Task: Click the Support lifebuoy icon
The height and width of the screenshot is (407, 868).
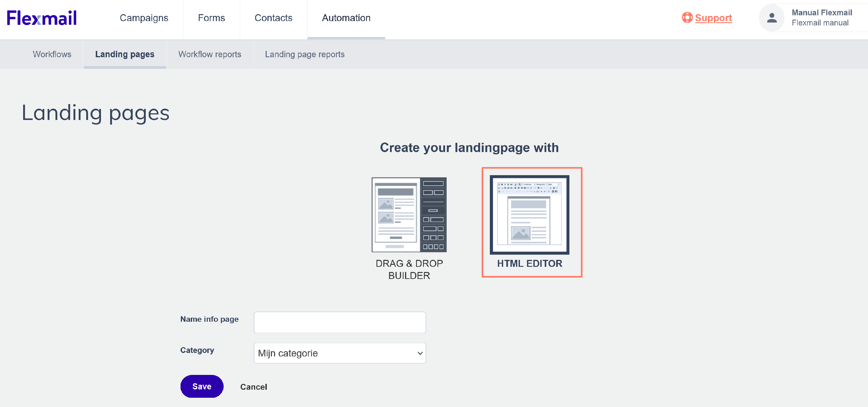Action: click(x=687, y=18)
